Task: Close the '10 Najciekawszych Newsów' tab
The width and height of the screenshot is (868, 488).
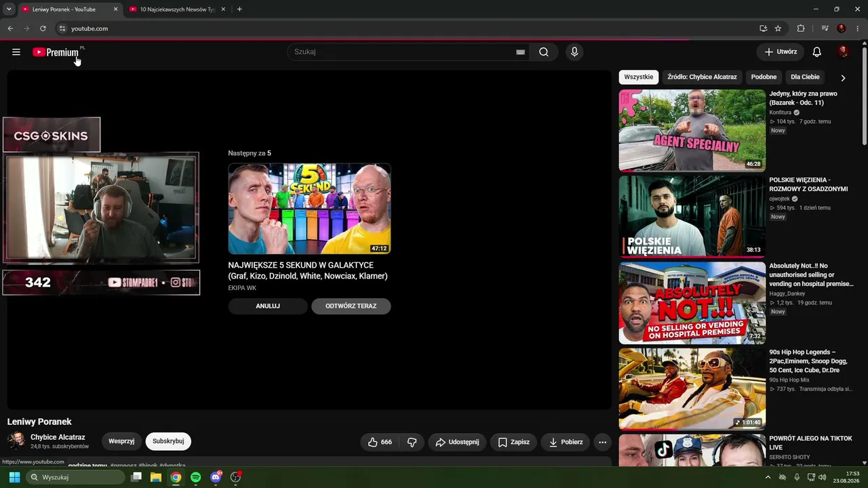Action: [223, 9]
